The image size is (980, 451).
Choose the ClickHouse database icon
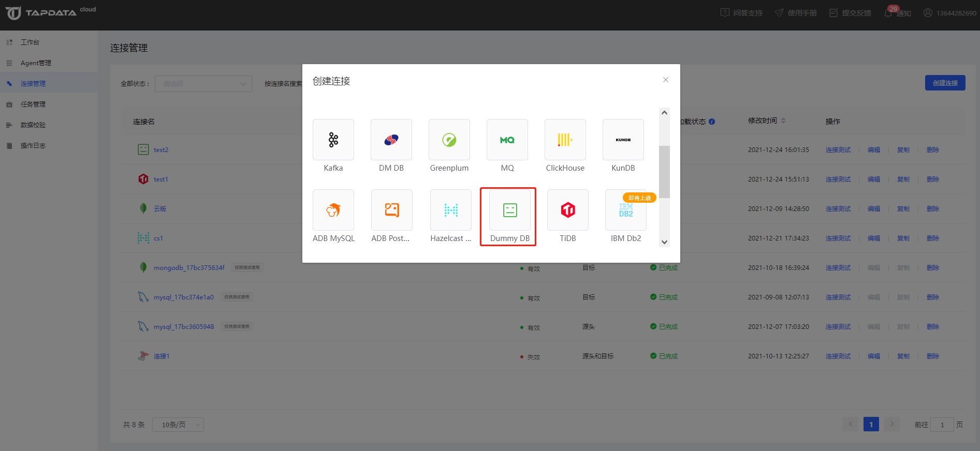565,140
